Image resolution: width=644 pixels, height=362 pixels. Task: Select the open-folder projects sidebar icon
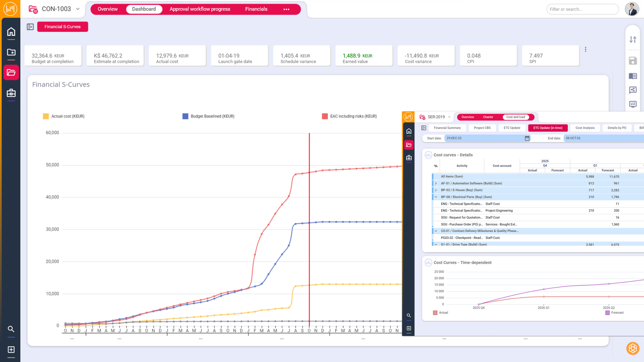11,72
